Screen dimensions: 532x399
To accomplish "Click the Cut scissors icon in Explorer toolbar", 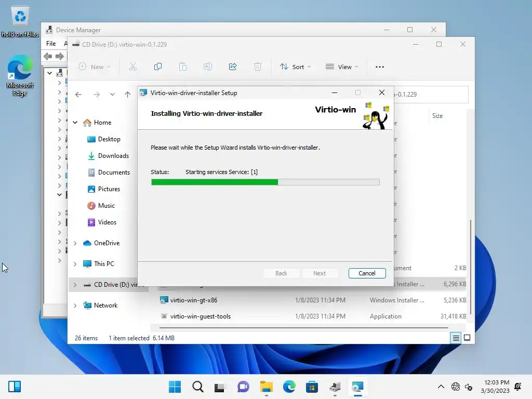I will 132,67.
